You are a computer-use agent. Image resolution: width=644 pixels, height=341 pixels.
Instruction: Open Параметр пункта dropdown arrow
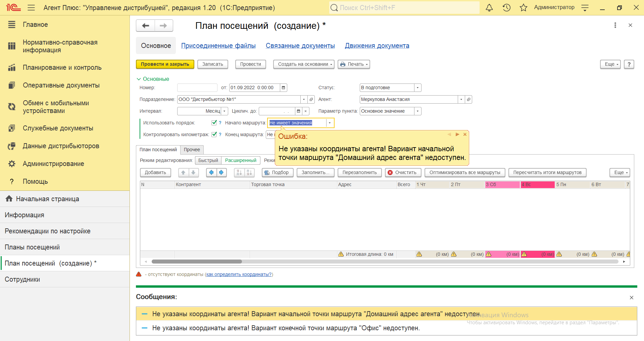click(417, 111)
